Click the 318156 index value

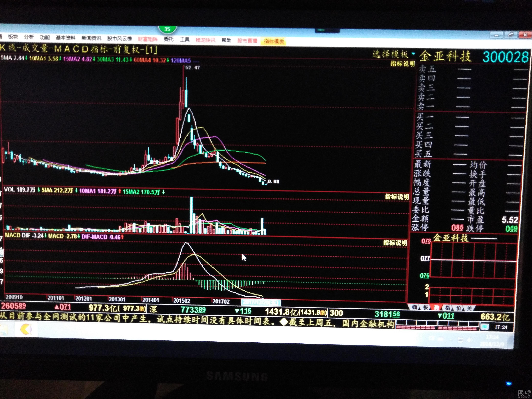click(387, 314)
